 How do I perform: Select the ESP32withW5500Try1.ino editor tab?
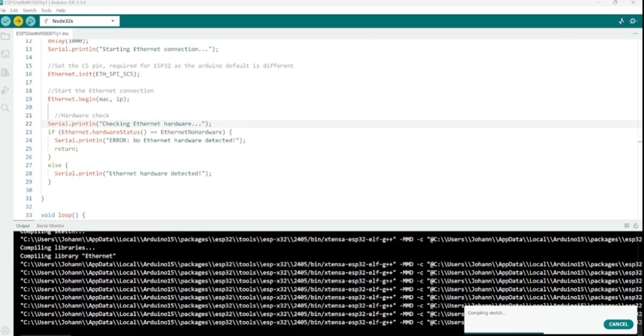coord(42,34)
